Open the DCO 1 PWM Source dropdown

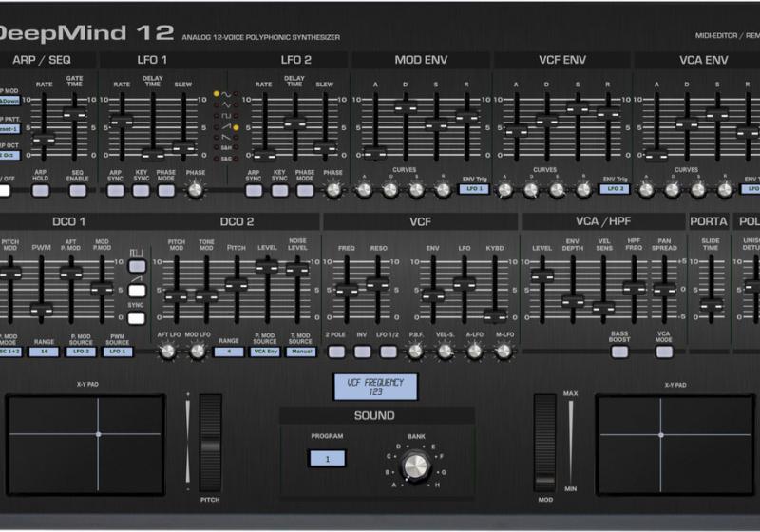118,351
